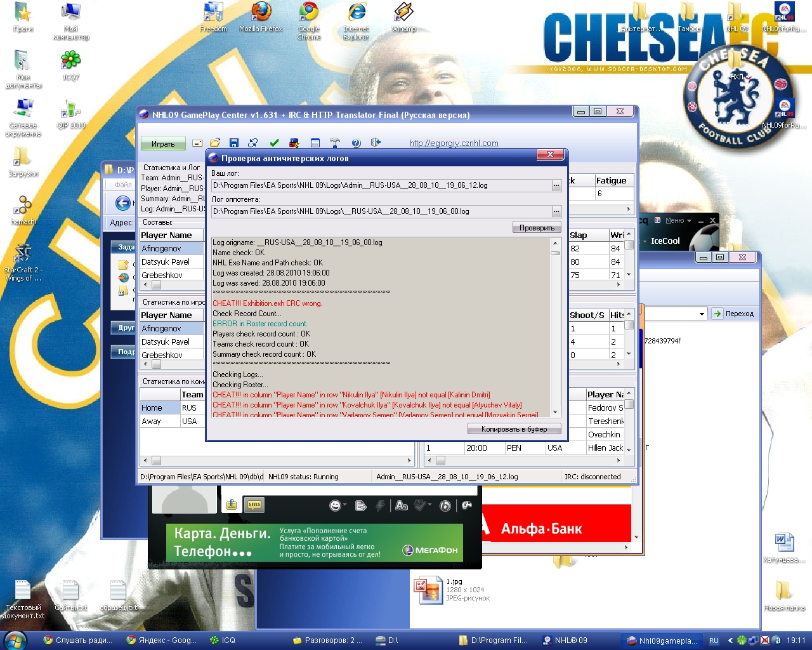This screenshot has height=650, width=812.
Task: Click the Shoot/S column header
Action: pos(588,315)
